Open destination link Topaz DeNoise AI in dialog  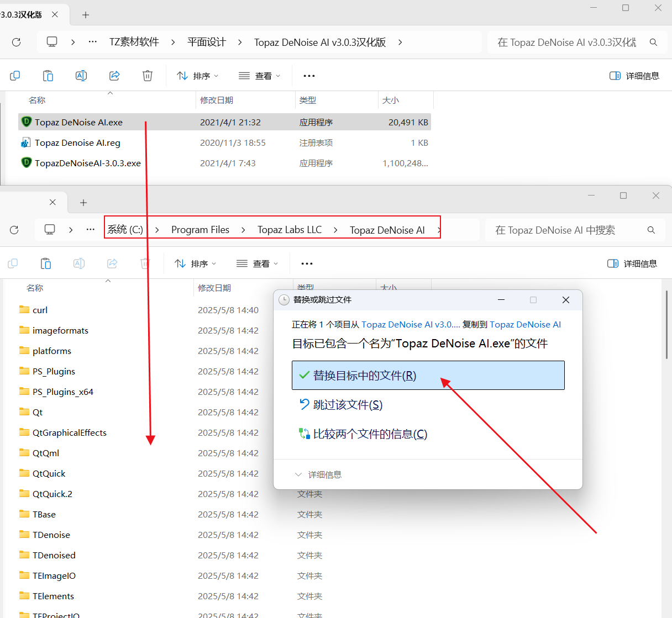click(525, 325)
